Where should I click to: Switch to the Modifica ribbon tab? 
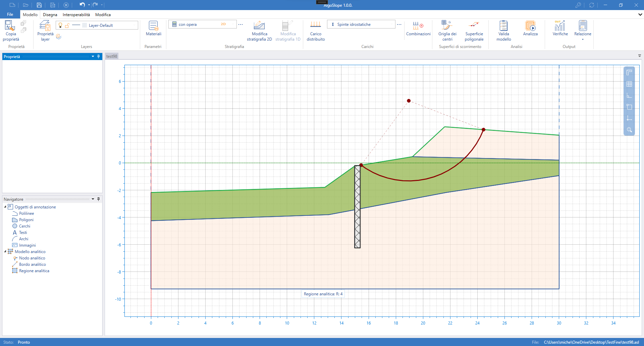pos(103,14)
